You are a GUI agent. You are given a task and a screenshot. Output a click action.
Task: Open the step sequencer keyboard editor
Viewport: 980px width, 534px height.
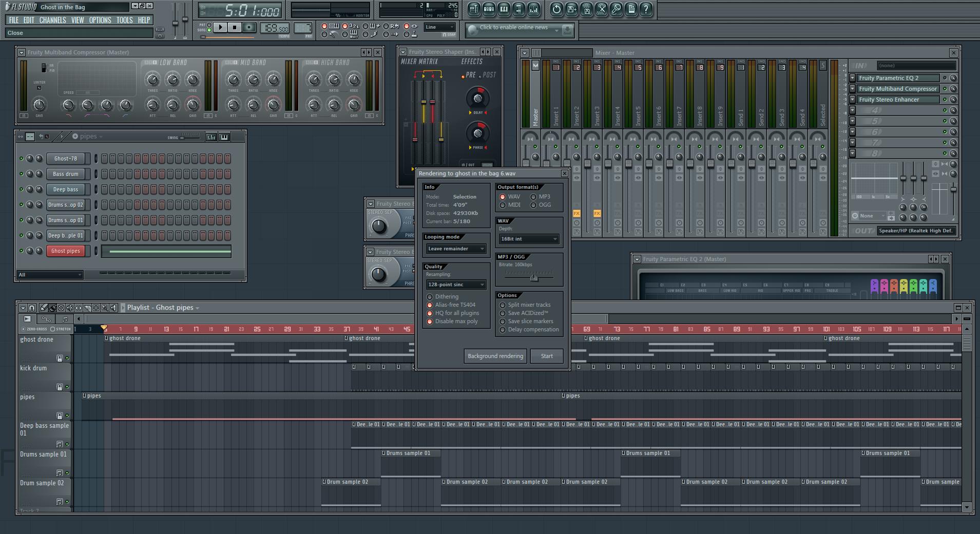(224, 137)
